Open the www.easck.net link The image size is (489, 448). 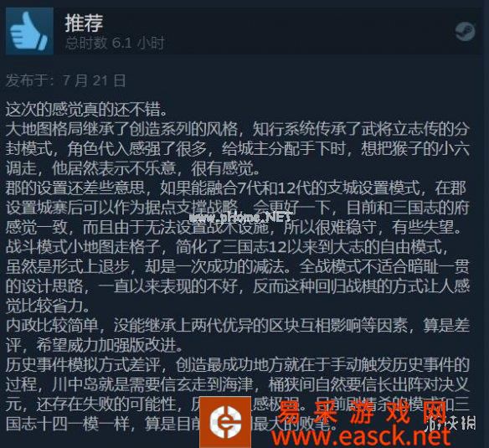tap(362, 437)
